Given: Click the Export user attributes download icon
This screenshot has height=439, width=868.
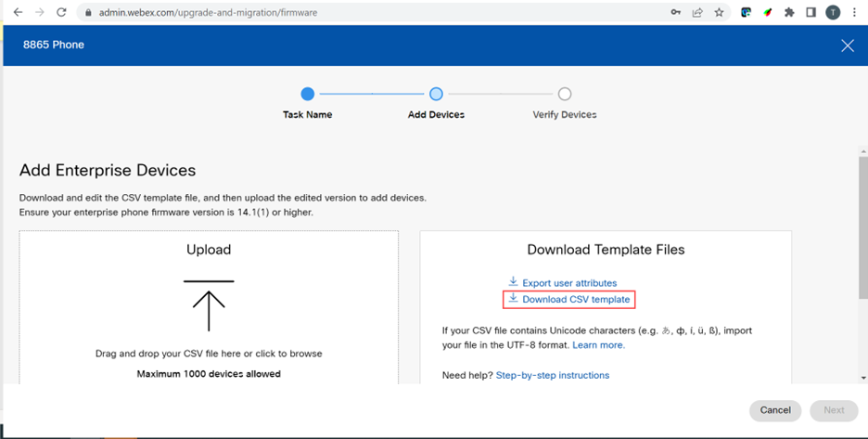Looking at the screenshot, I should pos(513,281).
